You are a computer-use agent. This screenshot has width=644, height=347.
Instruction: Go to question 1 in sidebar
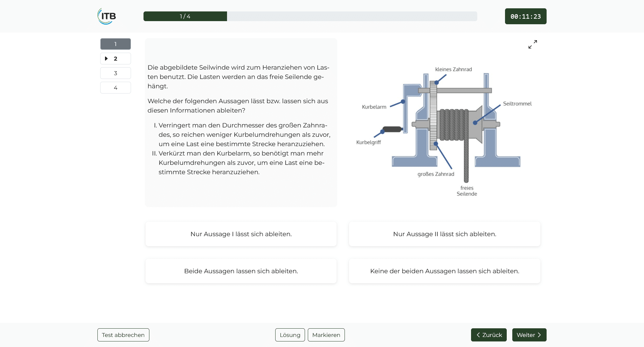[115, 44]
